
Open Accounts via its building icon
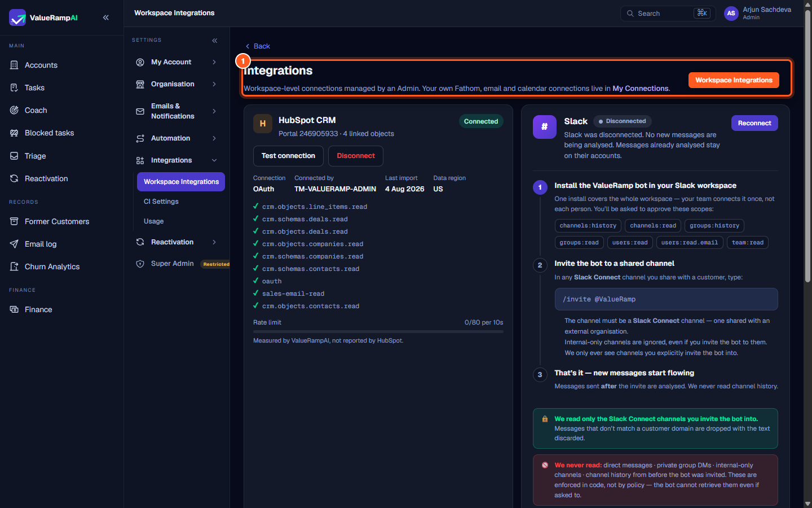tap(14, 65)
